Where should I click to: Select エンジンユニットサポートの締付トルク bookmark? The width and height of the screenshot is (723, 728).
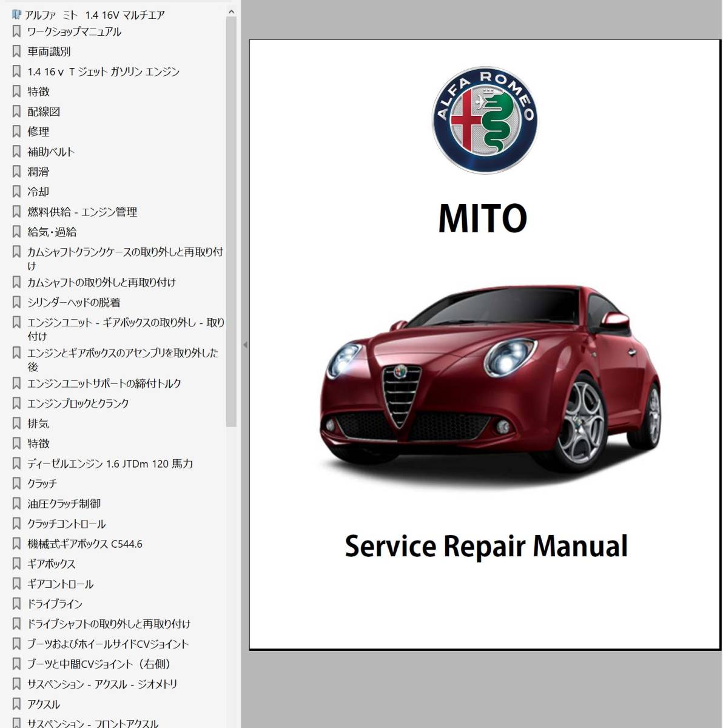[104, 383]
